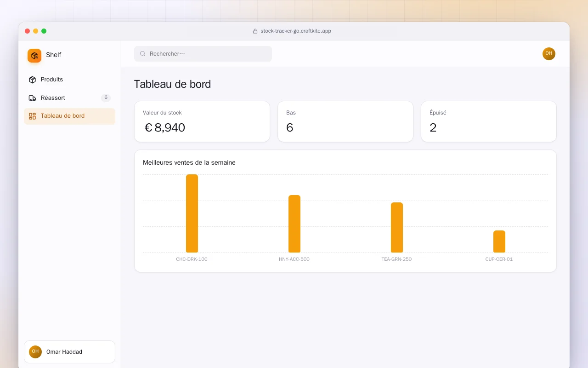
Task: Click the Produits box icon
Action: point(32,80)
